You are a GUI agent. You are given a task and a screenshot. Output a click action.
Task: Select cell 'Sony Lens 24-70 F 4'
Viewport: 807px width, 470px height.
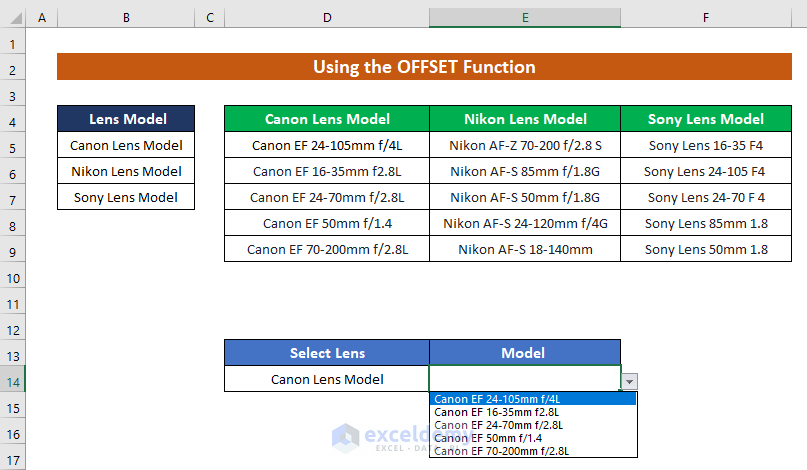[x=706, y=197]
